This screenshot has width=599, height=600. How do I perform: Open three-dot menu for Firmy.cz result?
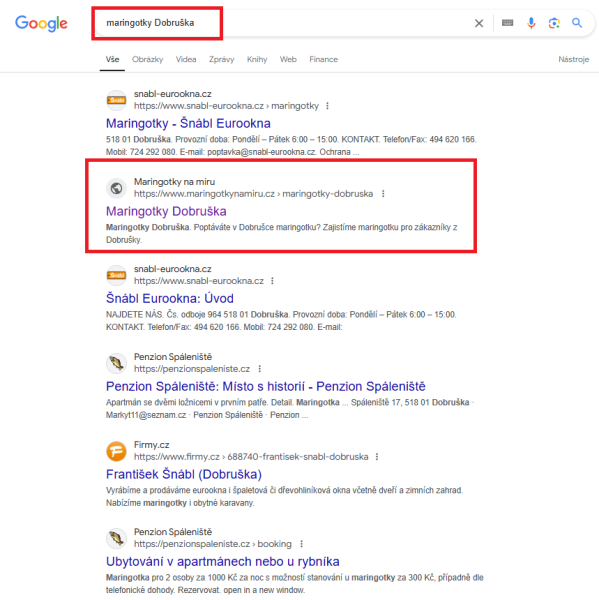click(x=377, y=457)
